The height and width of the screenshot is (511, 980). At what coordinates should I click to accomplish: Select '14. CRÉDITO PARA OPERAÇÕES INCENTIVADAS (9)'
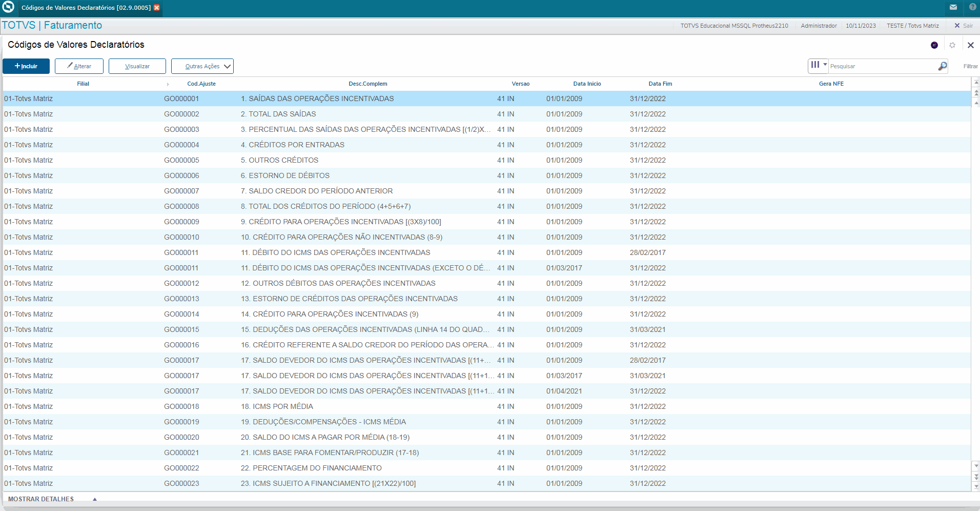click(x=330, y=314)
